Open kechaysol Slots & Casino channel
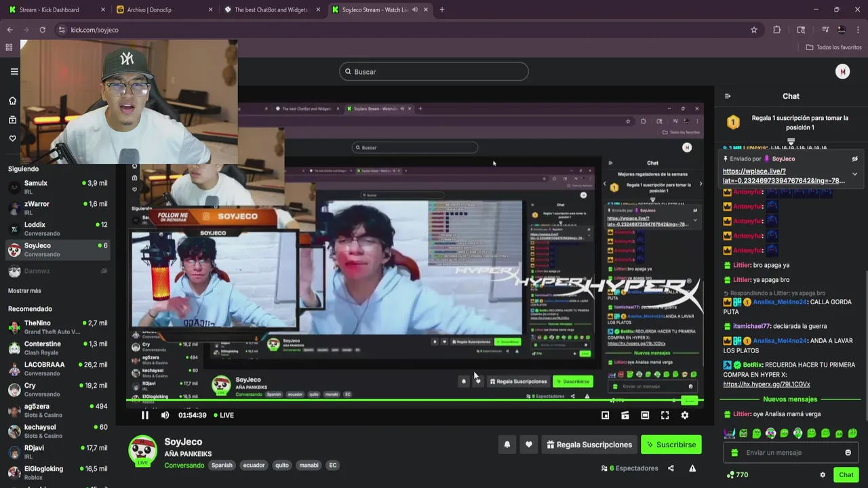 (57, 431)
